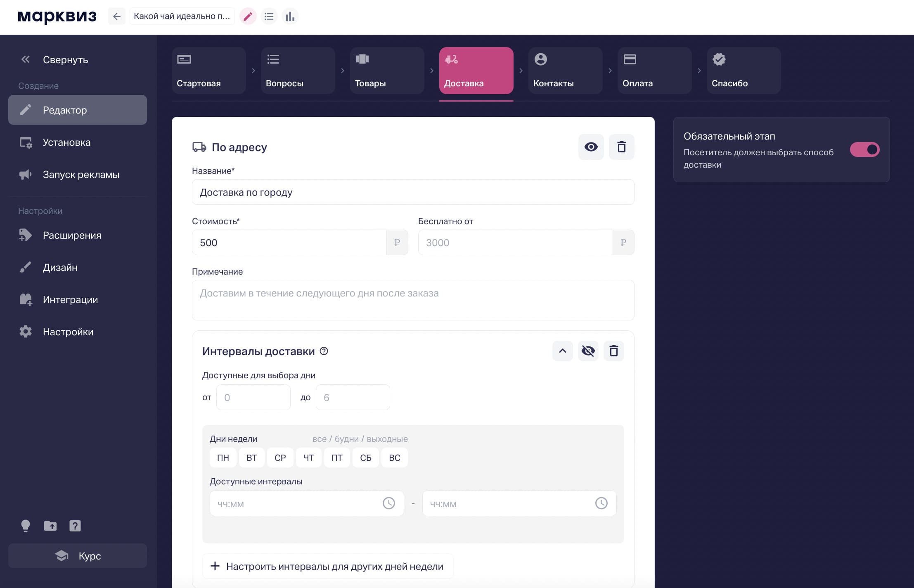The image size is (914, 588).
Task: Open quiz statistics via bar chart icon
Action: 290,16
